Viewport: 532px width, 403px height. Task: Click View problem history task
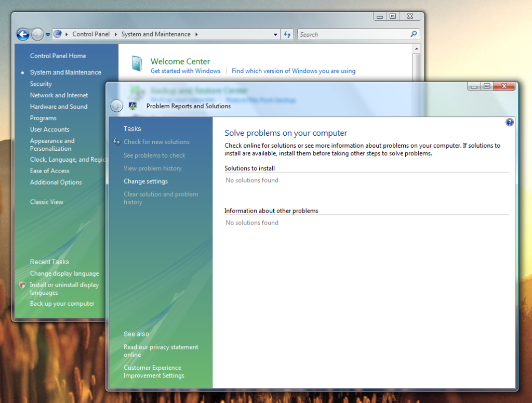click(152, 168)
